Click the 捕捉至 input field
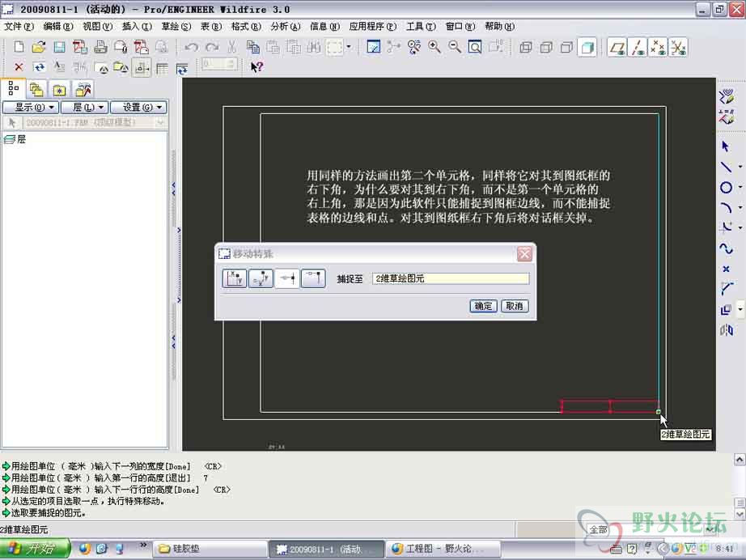 [451, 278]
